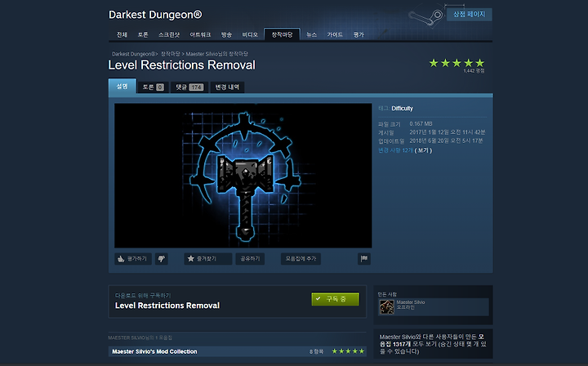
Task: Open the 평가 tab
Action: (x=359, y=34)
